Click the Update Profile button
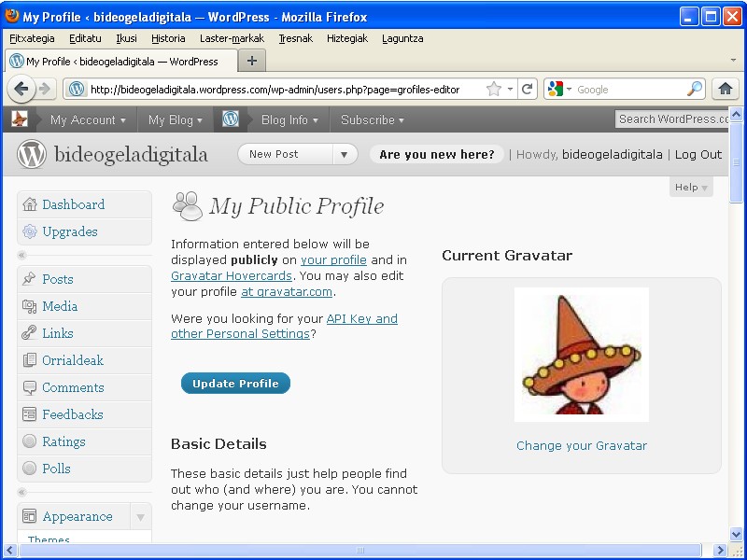The width and height of the screenshot is (747, 560). 235,384
